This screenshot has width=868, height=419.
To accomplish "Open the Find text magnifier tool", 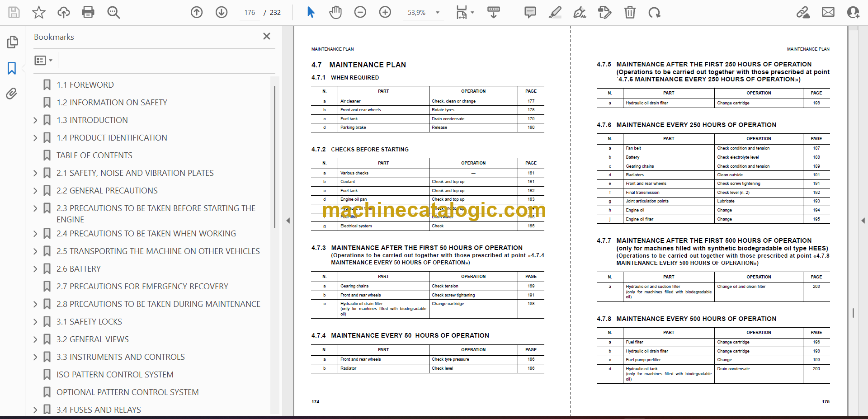I will 113,12.
